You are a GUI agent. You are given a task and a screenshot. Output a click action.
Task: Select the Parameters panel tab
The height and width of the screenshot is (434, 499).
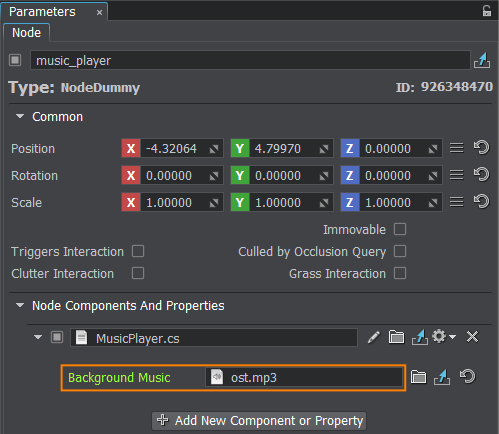coord(42,12)
